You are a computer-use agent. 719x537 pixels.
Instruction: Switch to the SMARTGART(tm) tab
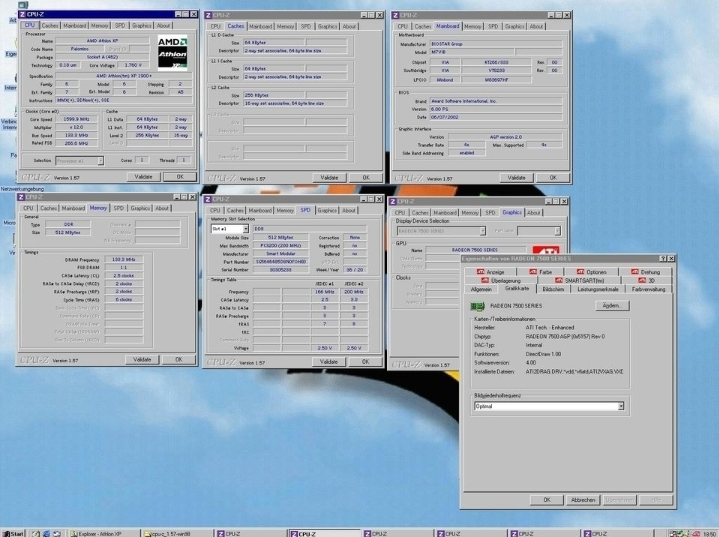click(579, 280)
